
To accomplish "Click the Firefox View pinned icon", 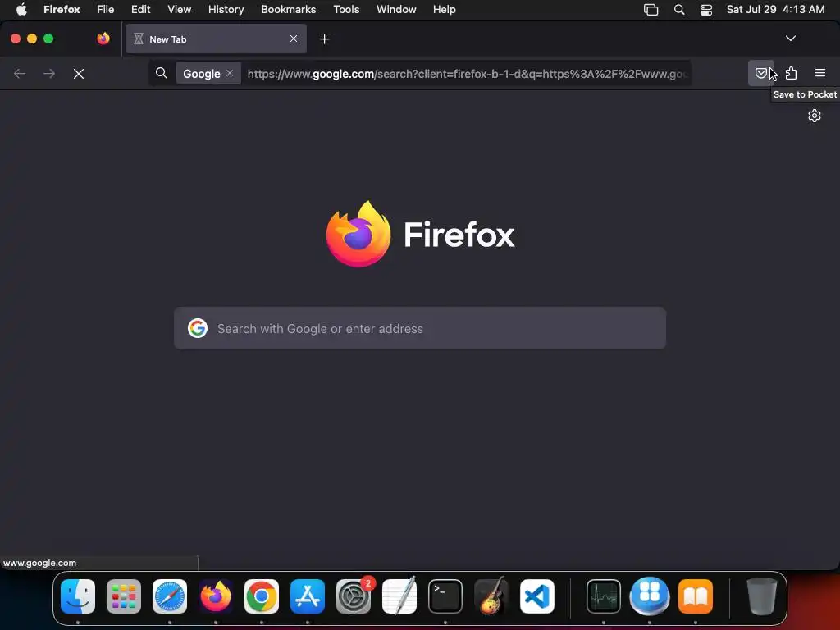I will (x=103, y=39).
